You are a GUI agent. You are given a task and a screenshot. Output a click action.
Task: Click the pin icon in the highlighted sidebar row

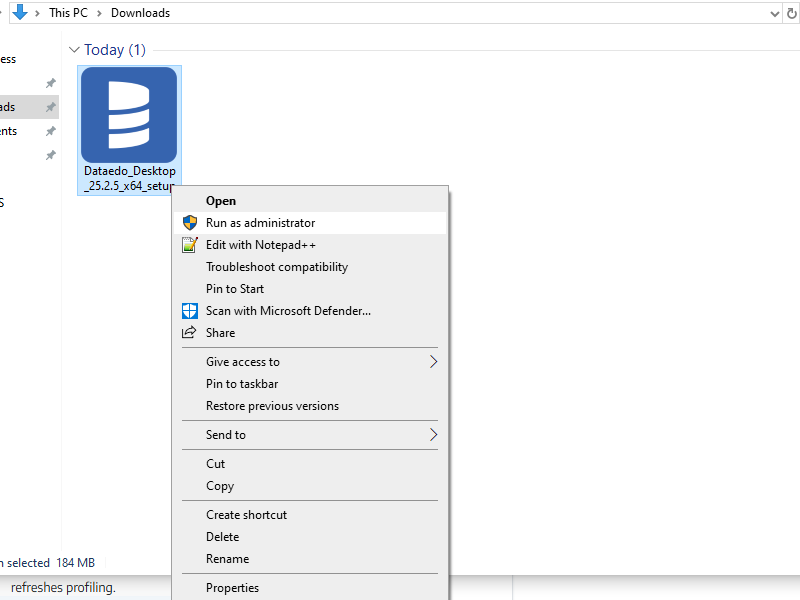(x=51, y=107)
